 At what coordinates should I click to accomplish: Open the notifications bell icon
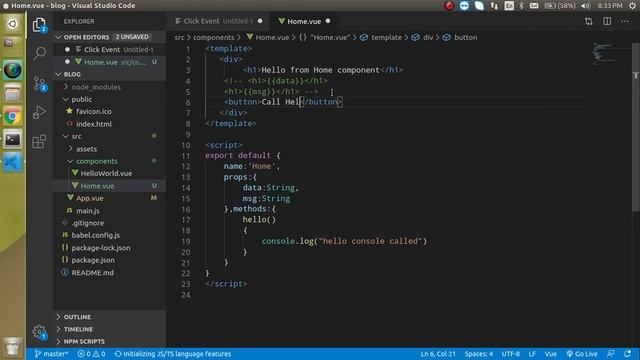tap(628, 354)
